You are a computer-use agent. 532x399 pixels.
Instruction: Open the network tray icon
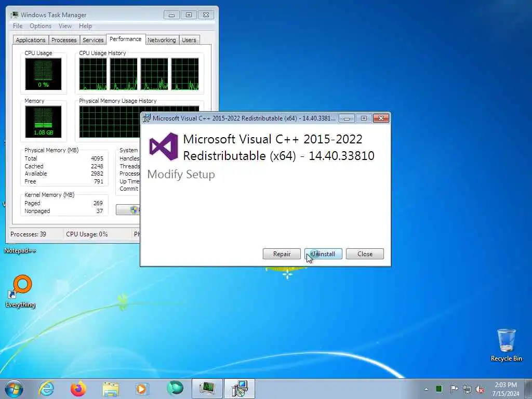click(467, 389)
